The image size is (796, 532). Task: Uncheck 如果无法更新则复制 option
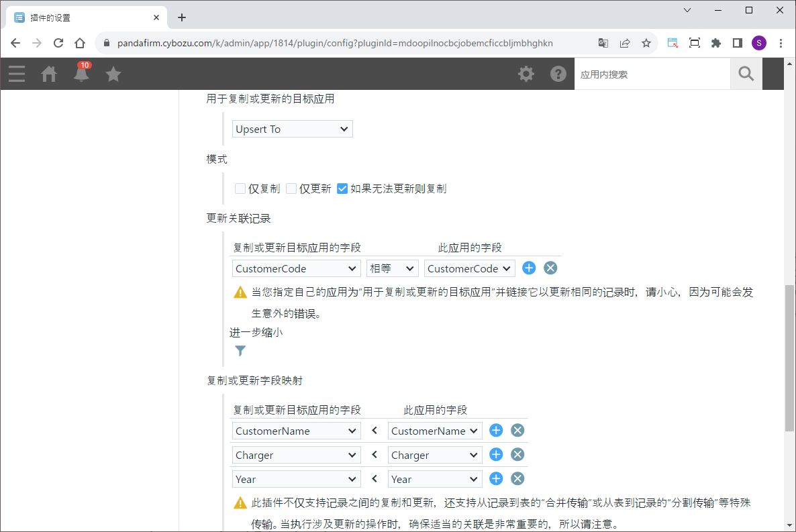pyautogui.click(x=342, y=189)
